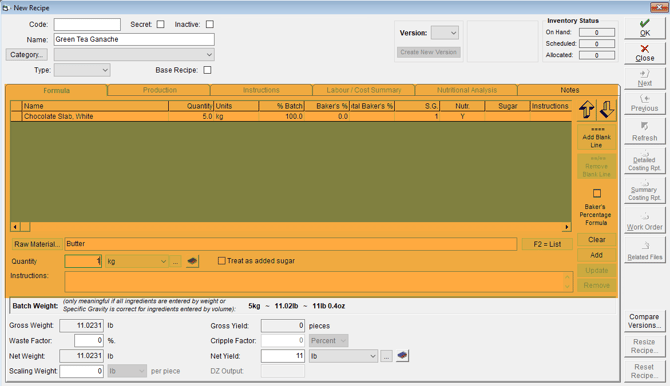Viewport: 670px width, 386px height.
Task: Click Add Blank Line
Action: 597,137
